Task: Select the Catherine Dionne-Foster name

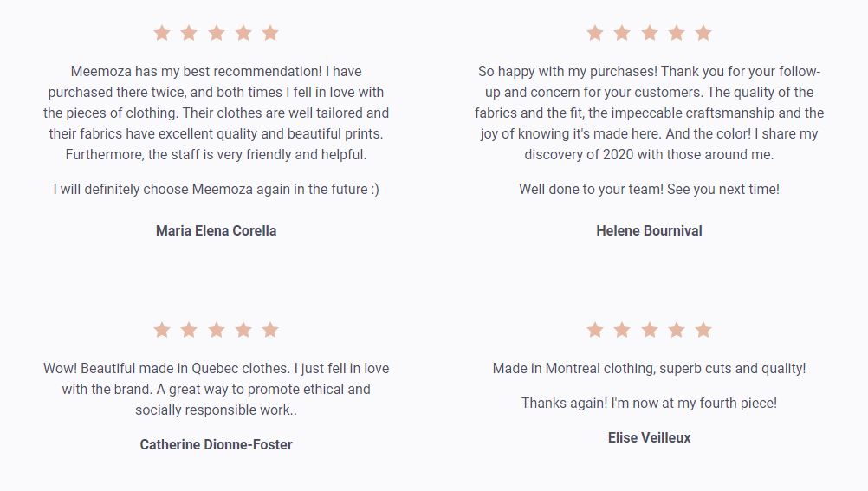Action: [217, 444]
